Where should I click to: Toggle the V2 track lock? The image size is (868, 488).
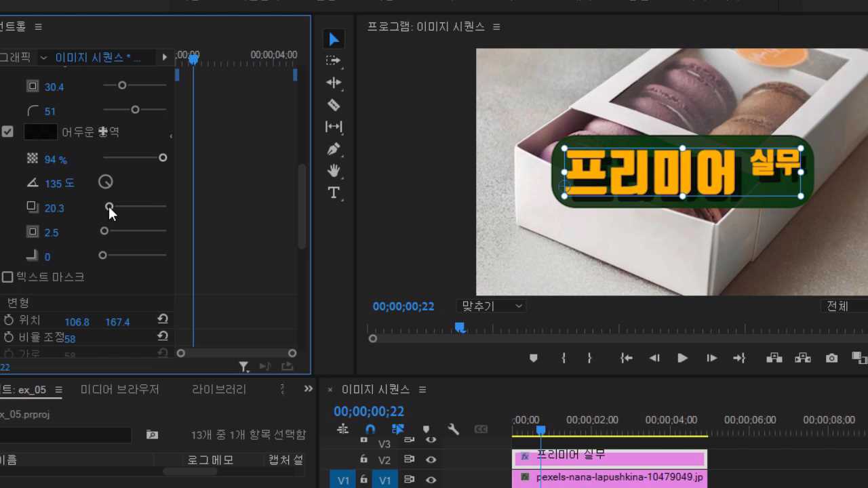[363, 460]
